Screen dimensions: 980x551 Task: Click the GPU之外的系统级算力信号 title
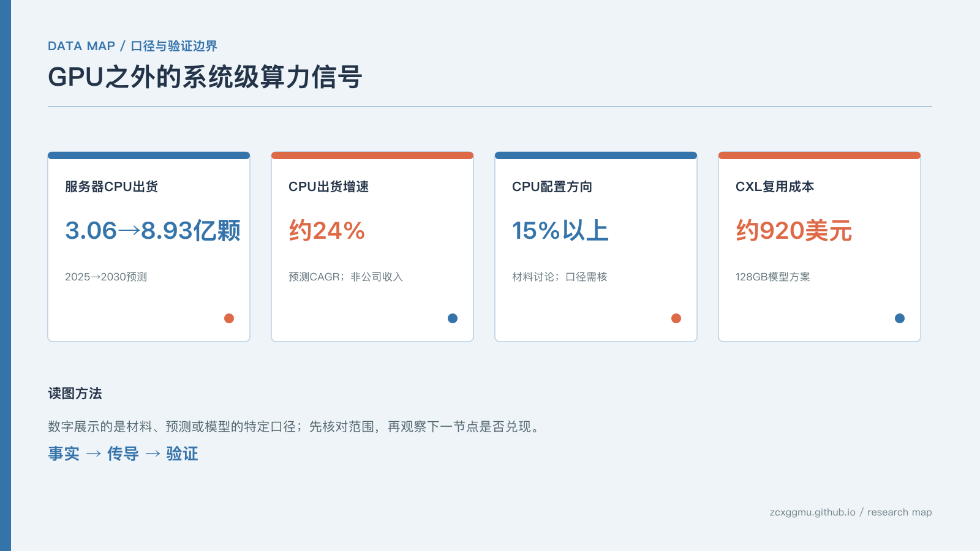[x=205, y=77]
